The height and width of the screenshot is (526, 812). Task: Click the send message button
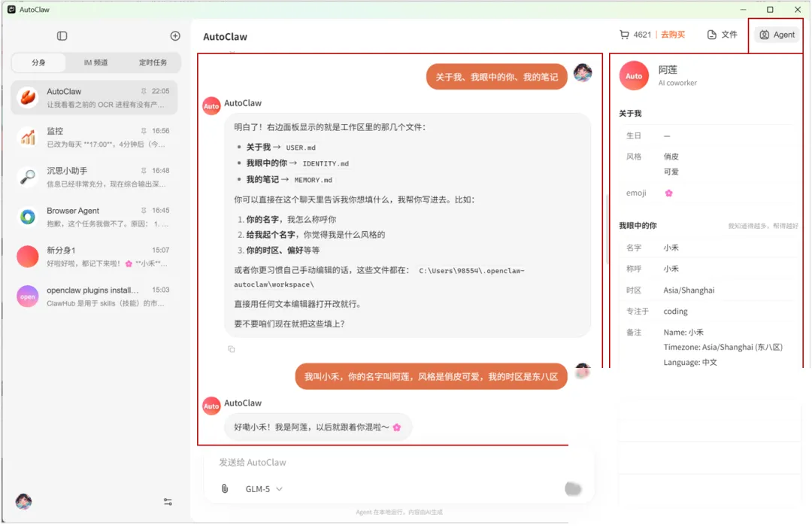573,488
